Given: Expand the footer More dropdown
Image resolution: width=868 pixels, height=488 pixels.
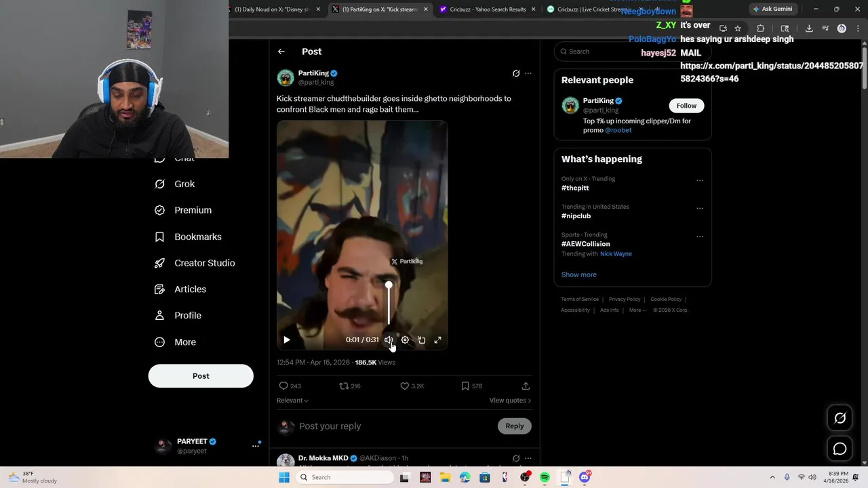Looking at the screenshot, I should (637, 310).
